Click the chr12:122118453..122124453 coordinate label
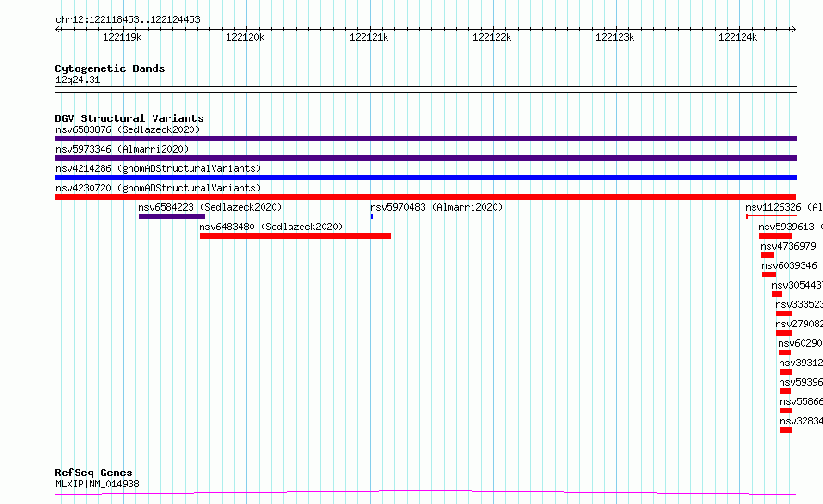 coord(128,19)
